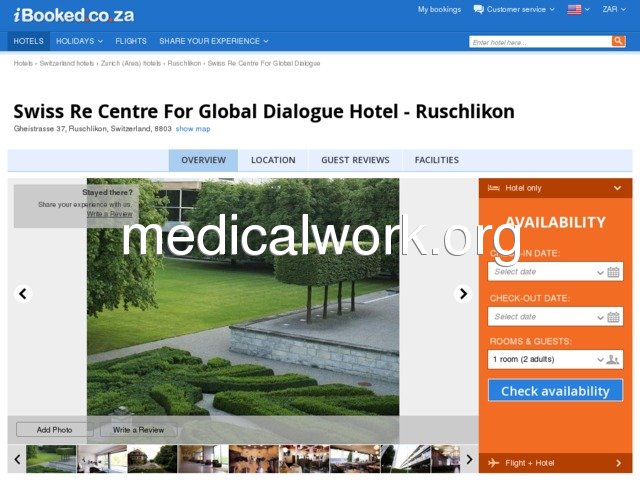Open the language flag dropdown arrow

(x=587, y=9)
